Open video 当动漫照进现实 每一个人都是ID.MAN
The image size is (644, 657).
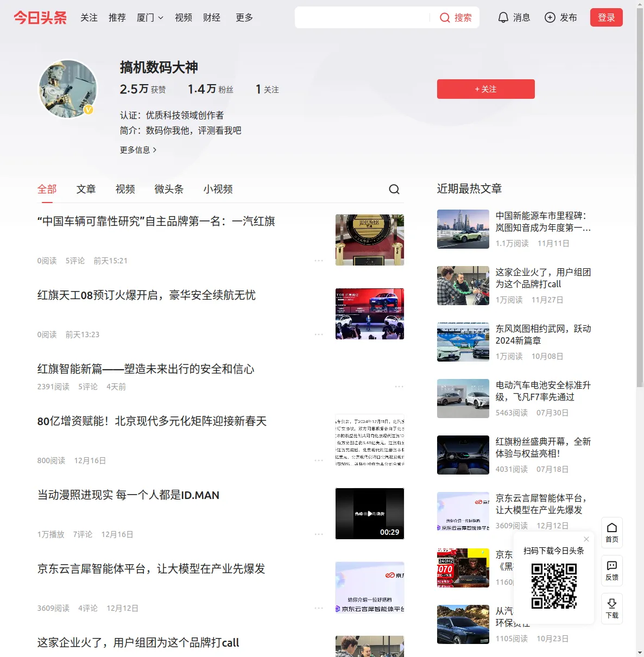click(129, 495)
